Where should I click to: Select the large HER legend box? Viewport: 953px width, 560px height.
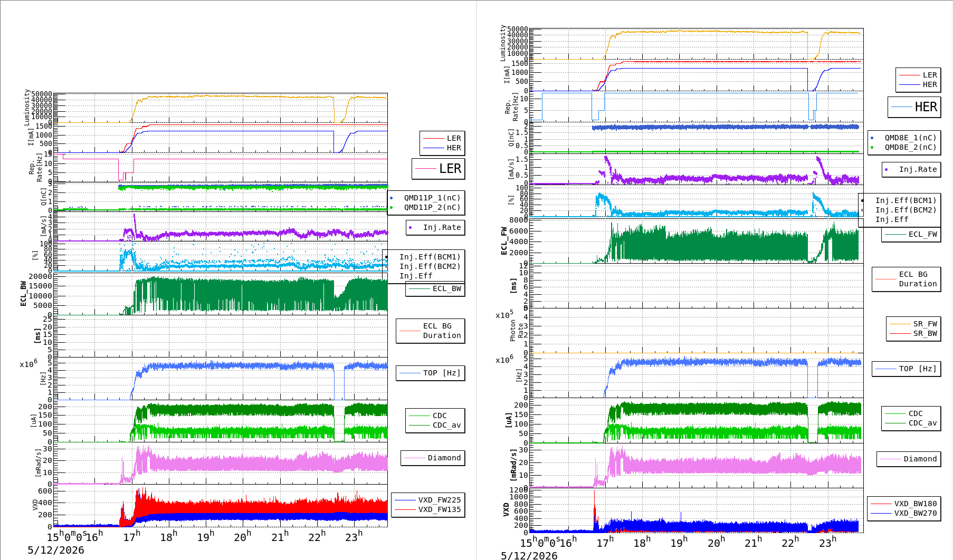(914, 107)
